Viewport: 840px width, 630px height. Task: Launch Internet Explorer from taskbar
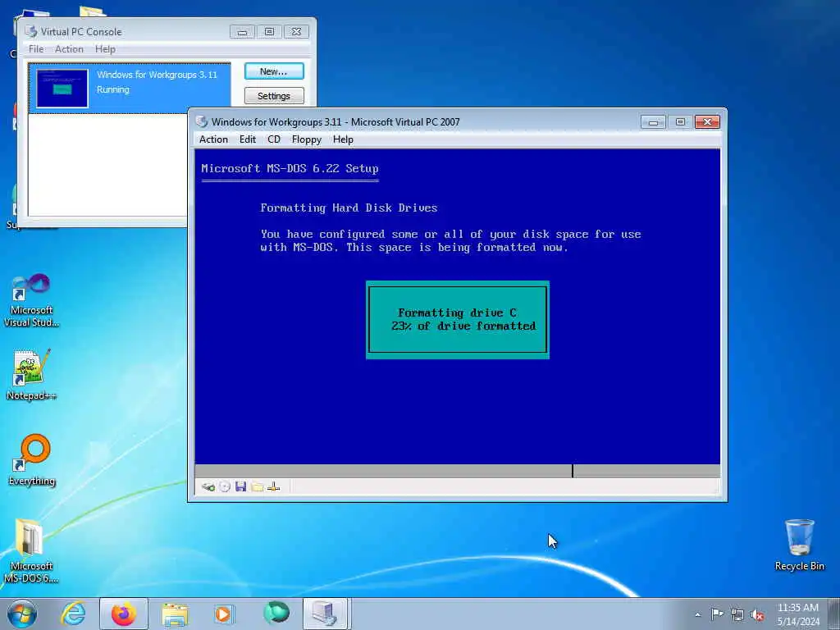[73, 614]
